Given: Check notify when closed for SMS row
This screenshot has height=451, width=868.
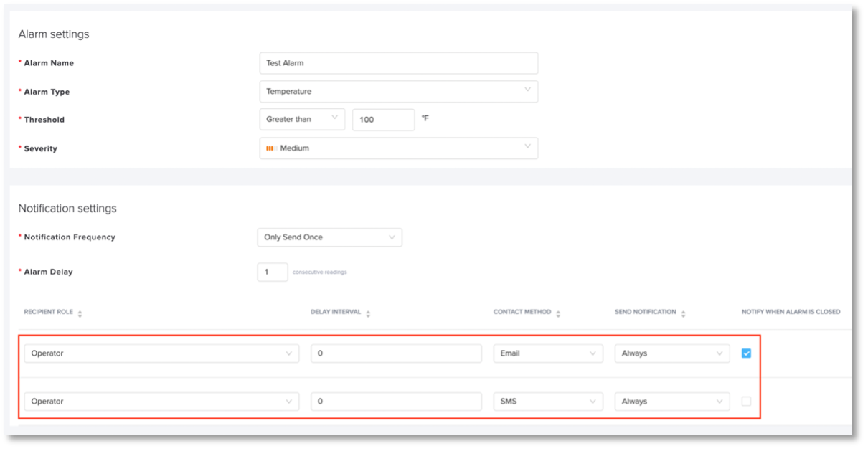Looking at the screenshot, I should 746,402.
